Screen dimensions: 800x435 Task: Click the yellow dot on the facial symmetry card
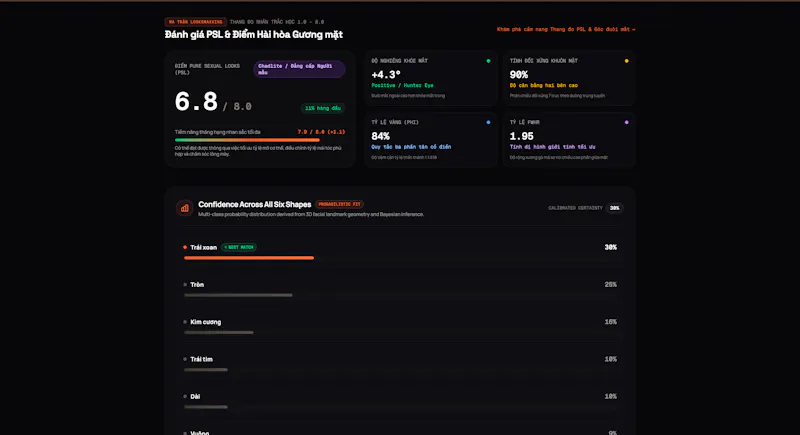click(627, 61)
